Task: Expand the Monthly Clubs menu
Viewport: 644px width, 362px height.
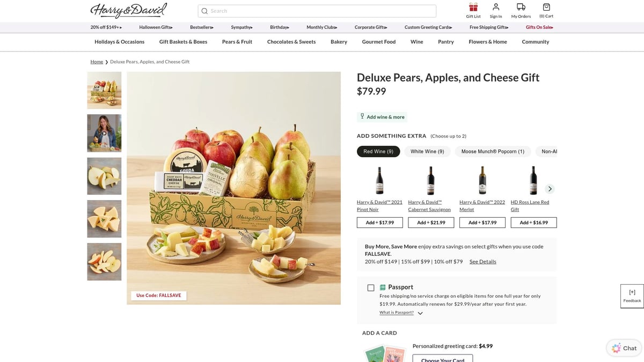Action: point(321,27)
